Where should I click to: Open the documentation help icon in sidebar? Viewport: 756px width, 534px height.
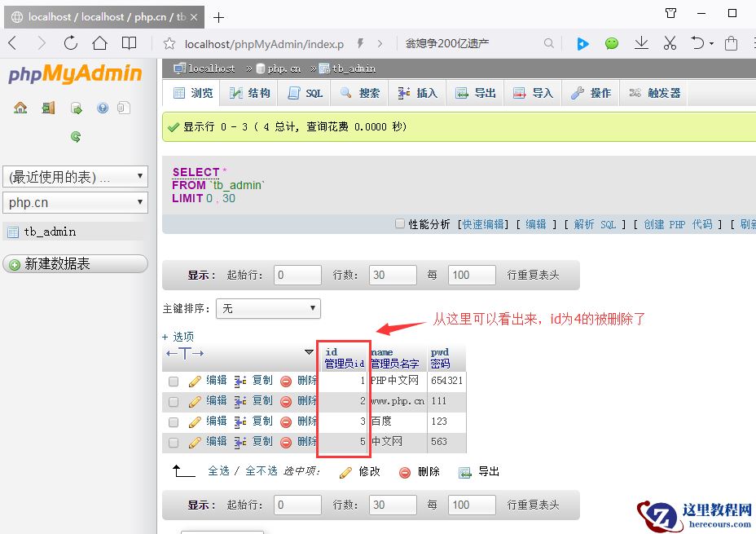pos(103,108)
